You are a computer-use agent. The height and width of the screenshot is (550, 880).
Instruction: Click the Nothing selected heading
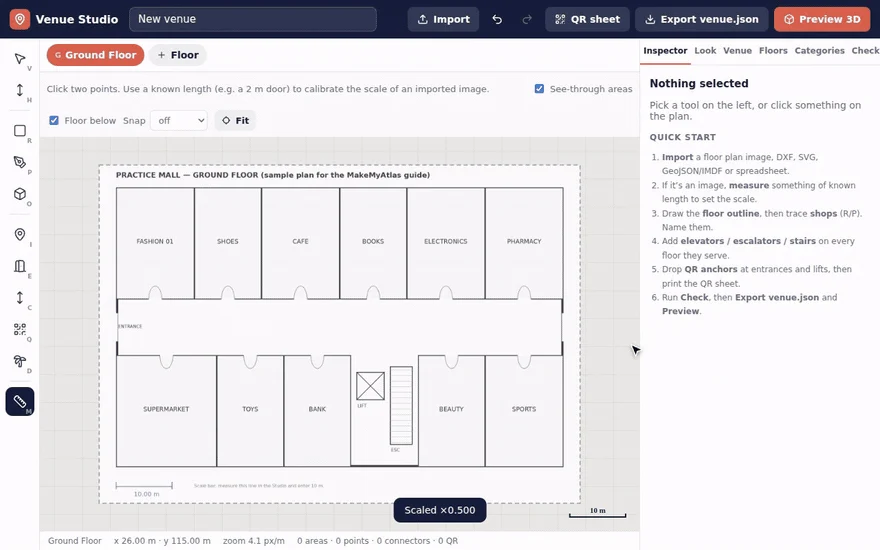pyautogui.click(x=699, y=84)
